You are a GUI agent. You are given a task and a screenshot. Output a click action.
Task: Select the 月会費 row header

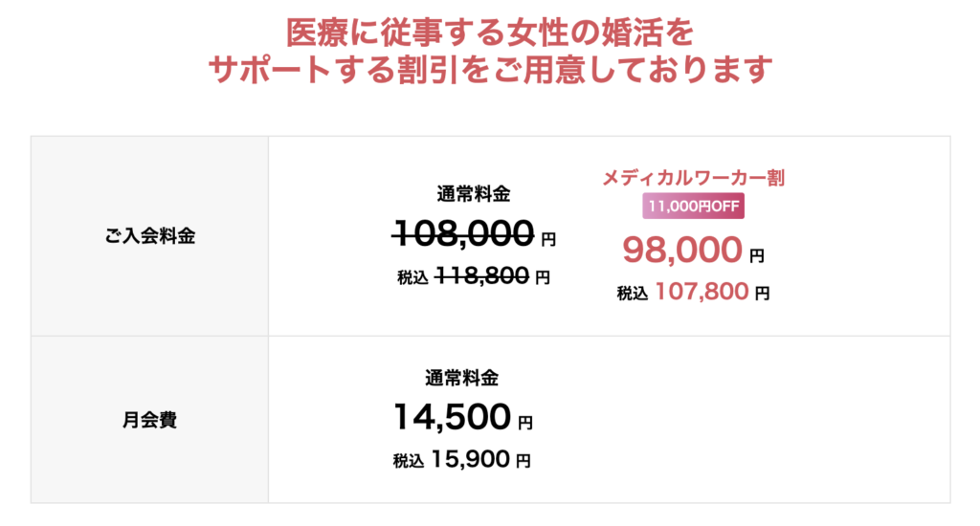(x=150, y=419)
